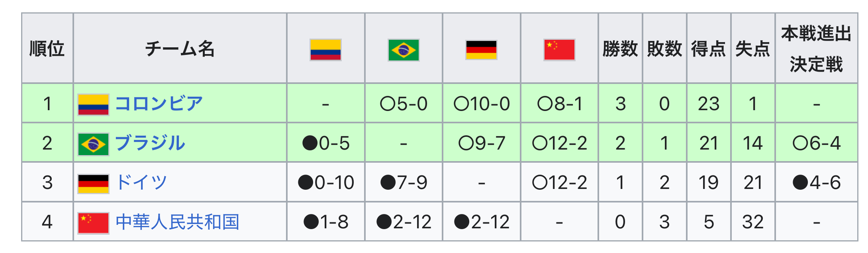
Task: Click the Colombia flag beside コロンビア
Action: (x=93, y=104)
